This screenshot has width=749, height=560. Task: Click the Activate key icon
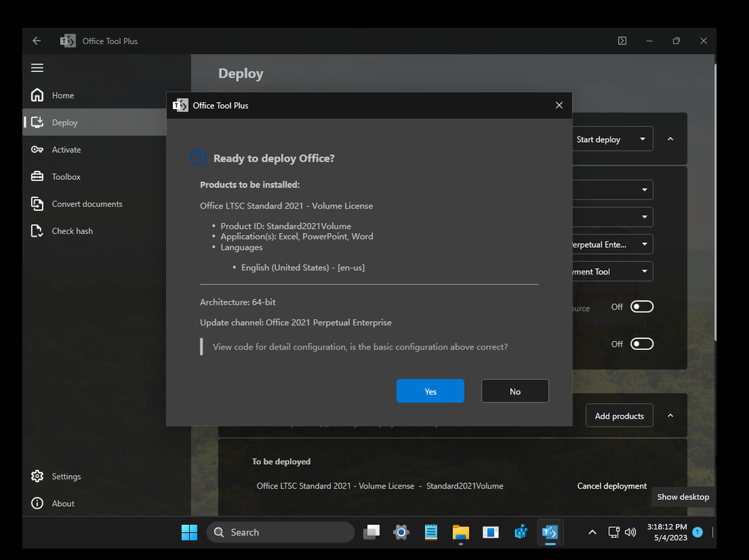[x=37, y=150]
